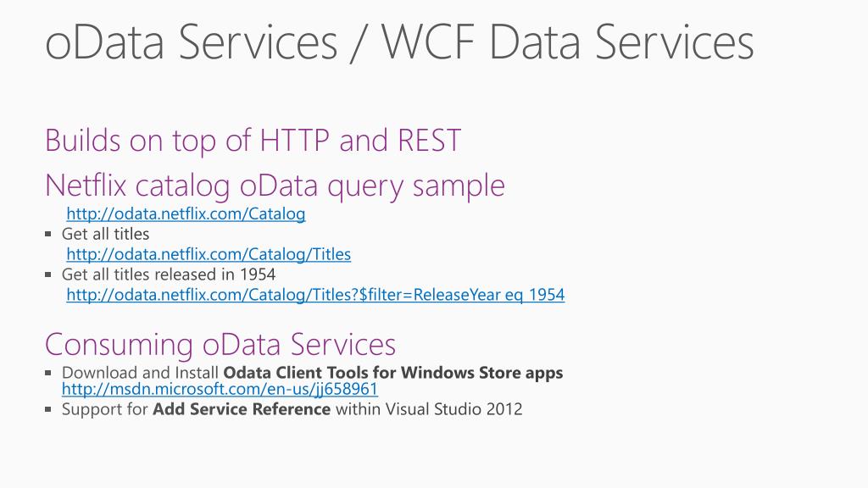
Task: Click the bullet marker before Download and Install
Action: tap(48, 373)
